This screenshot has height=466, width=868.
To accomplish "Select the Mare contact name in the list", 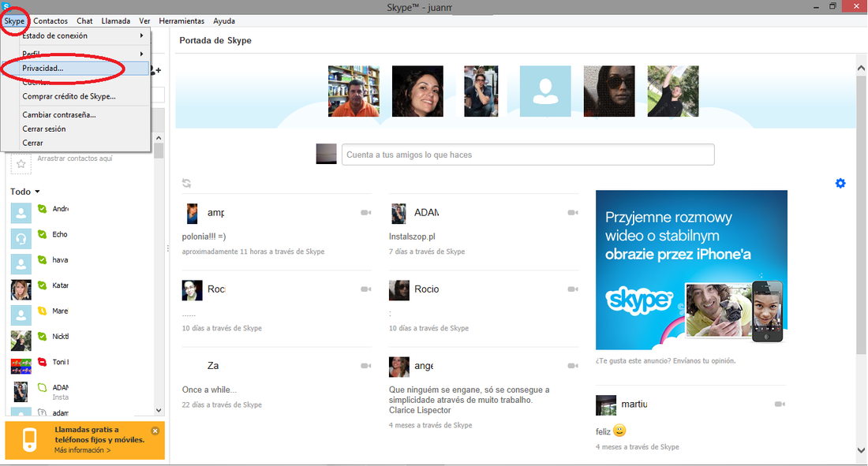I will (x=60, y=311).
